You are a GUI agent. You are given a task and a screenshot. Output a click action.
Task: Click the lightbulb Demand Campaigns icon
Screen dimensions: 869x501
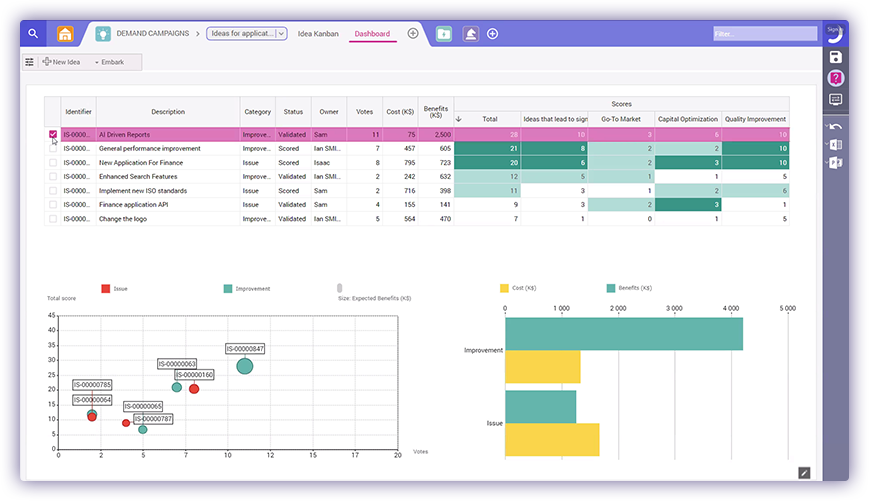[102, 33]
